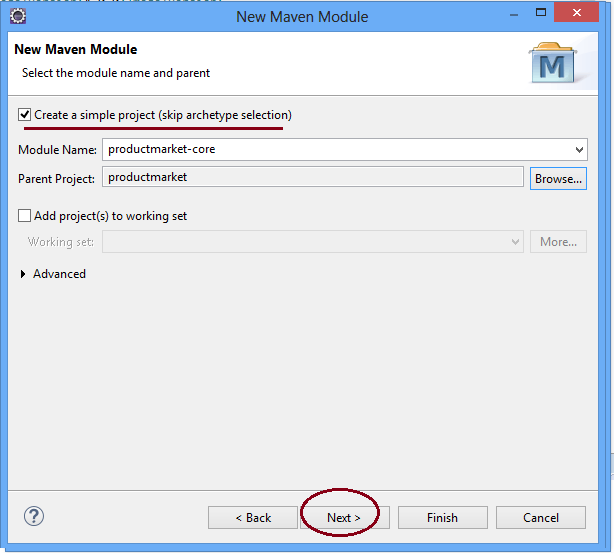Open the Module Name dropdown arrow
614x553 pixels.
[x=579, y=150]
